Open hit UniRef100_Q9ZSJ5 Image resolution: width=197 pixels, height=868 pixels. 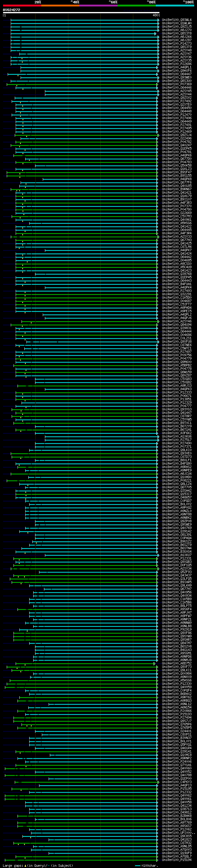pyautogui.click(x=177, y=27)
